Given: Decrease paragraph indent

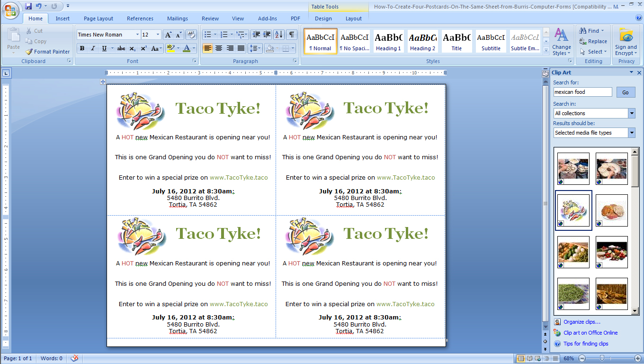Looking at the screenshot, I should (x=256, y=35).
